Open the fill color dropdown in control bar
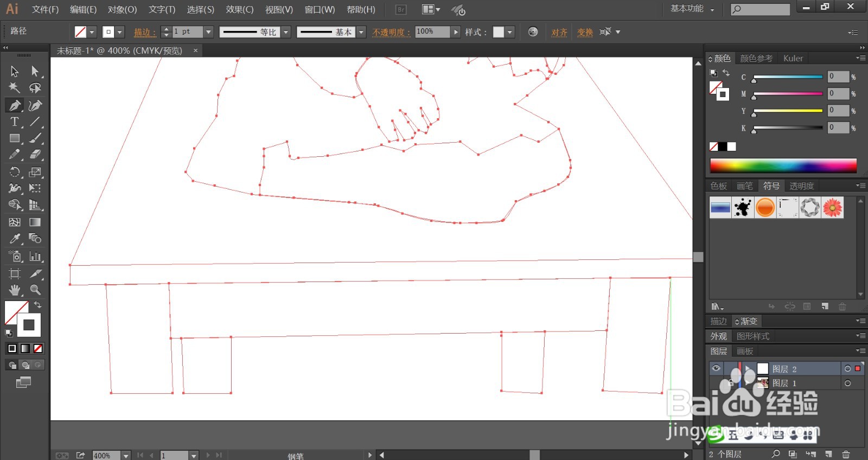This screenshot has width=868, height=460. click(x=92, y=32)
